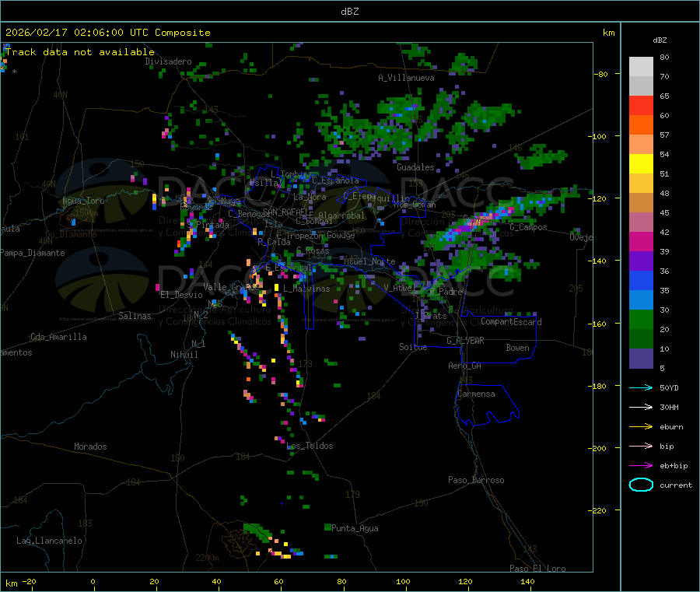Select the blue 35 dBZ color swatch
The height and width of the screenshot is (592, 700).
click(x=641, y=280)
